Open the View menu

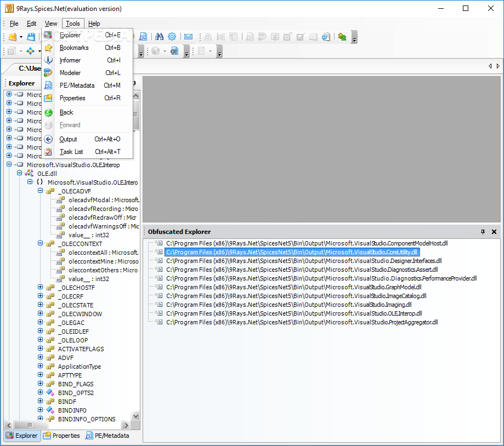pyautogui.click(x=51, y=24)
